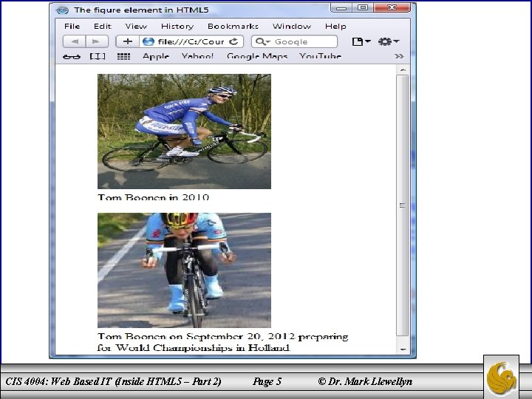Click the gold Pegasus logo on slide footer
The height and width of the screenshot is (399, 532).
[502, 378]
